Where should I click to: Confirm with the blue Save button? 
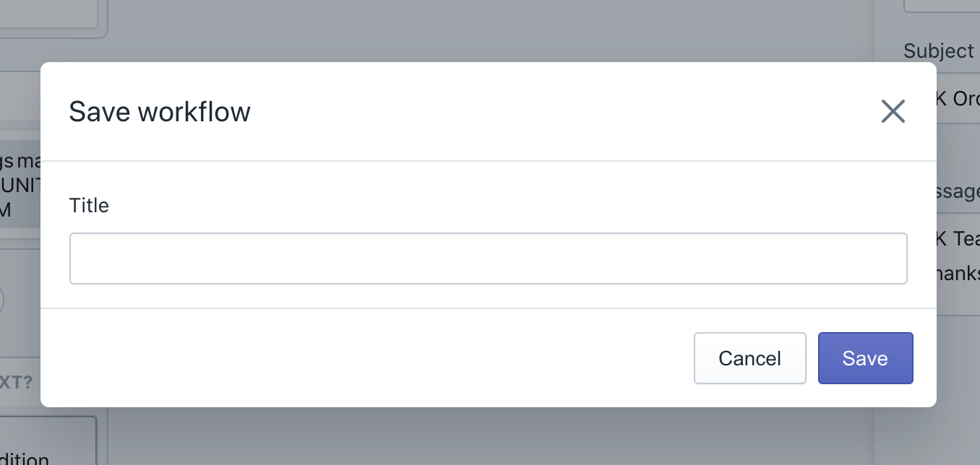coord(866,358)
